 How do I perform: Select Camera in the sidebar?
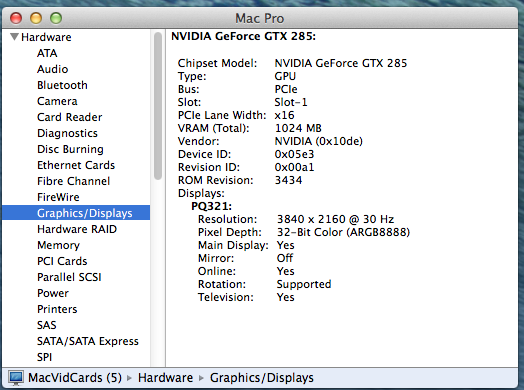[x=57, y=101]
